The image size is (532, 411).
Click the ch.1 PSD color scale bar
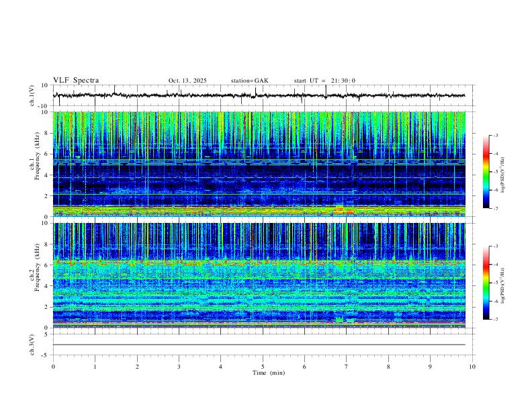pyautogui.click(x=486, y=172)
